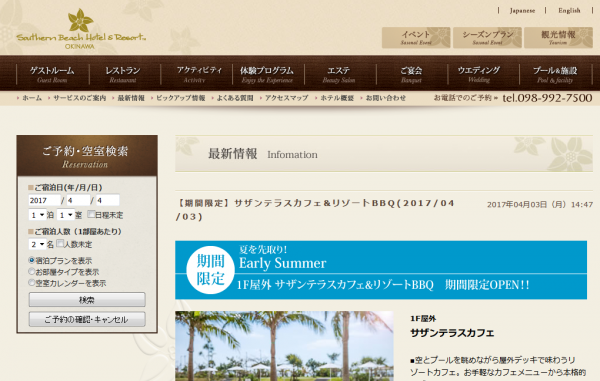Go to ホーム link
Viewport: 600px width, 381px height.
coord(32,98)
